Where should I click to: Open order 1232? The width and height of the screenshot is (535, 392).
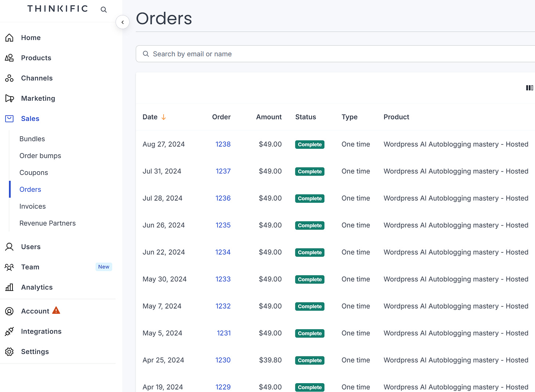(x=223, y=306)
